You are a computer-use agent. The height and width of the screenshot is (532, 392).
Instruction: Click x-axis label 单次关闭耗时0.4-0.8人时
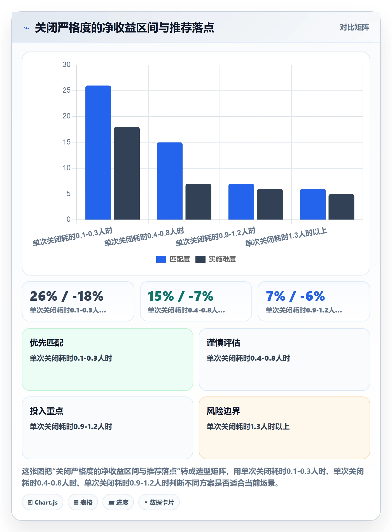point(144,237)
